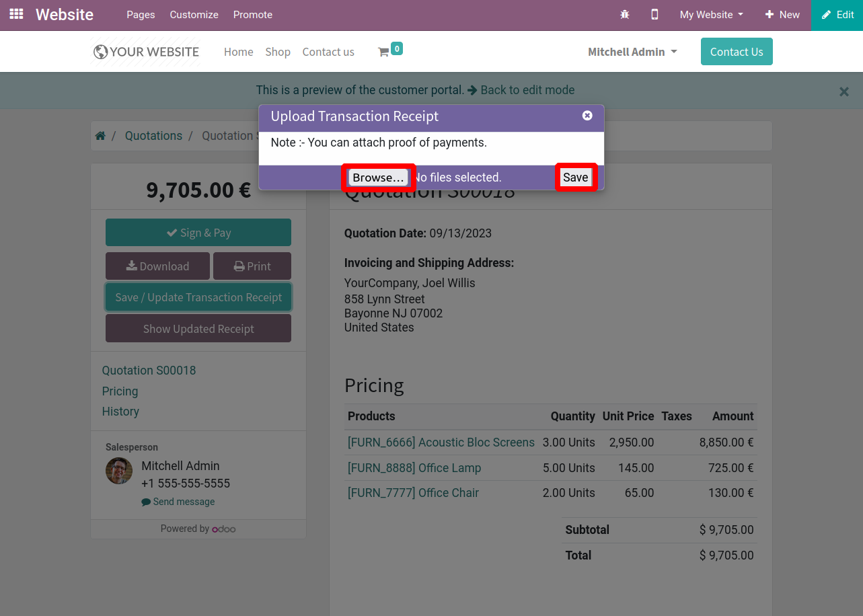
Task: Click the shopping cart icon
Action: coord(383,52)
